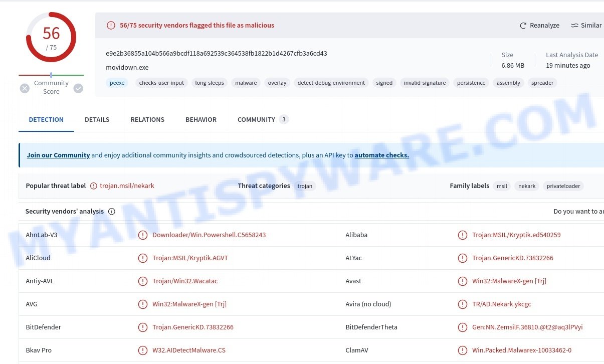Open the info icon beside Security vendors' analysis

(x=112, y=212)
